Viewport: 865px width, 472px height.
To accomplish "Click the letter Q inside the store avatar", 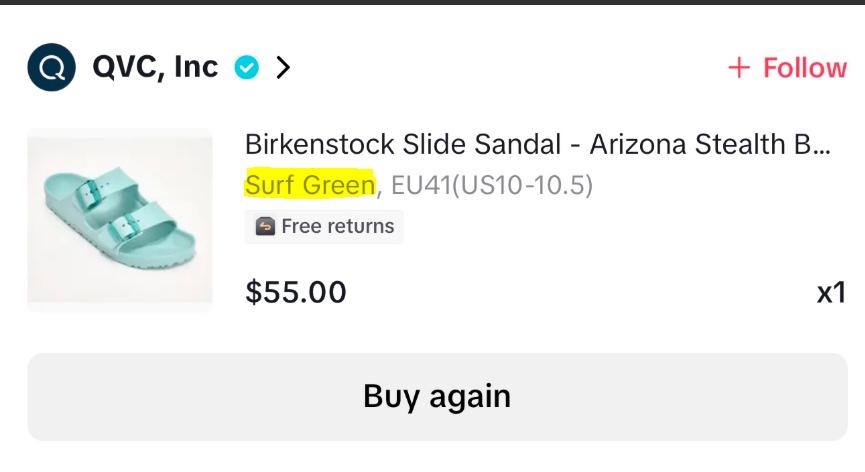I will [x=51, y=68].
